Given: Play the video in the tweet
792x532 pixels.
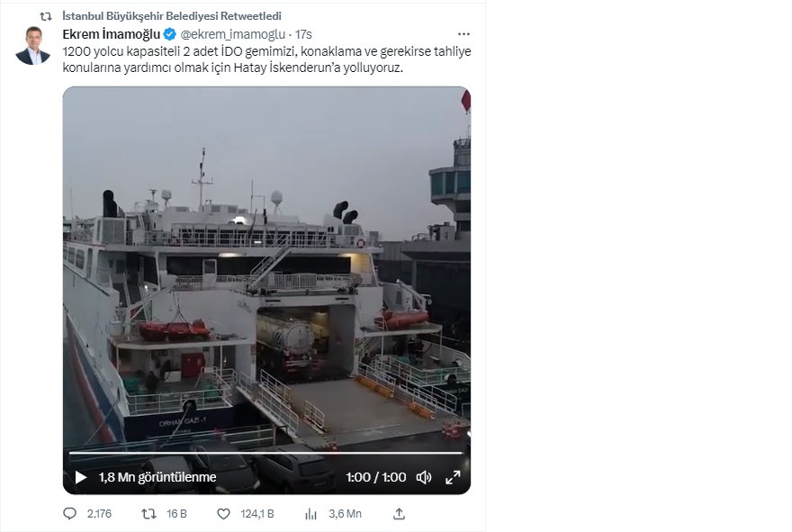Looking at the screenshot, I should 81,477.
